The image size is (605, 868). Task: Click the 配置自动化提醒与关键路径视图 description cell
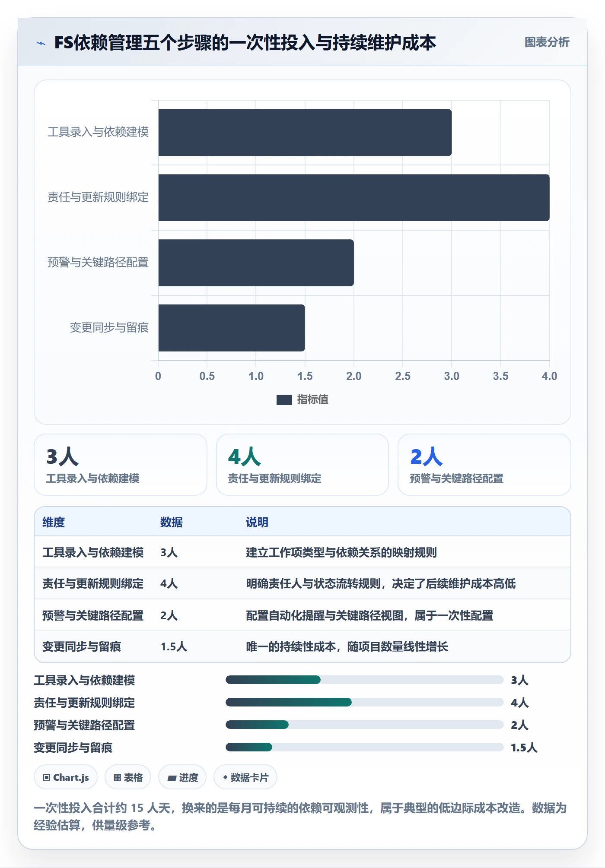[x=369, y=615]
